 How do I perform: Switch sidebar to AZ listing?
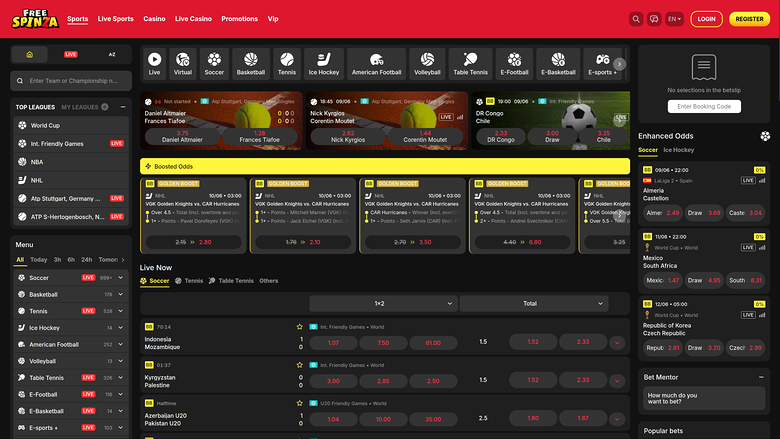pos(112,54)
